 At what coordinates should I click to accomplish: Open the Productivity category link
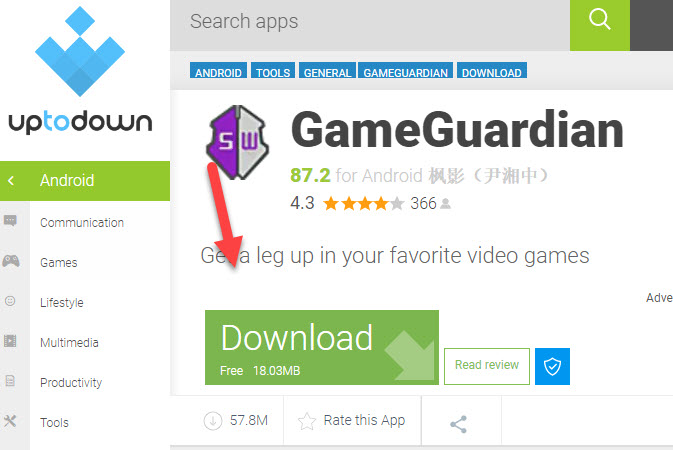click(71, 383)
